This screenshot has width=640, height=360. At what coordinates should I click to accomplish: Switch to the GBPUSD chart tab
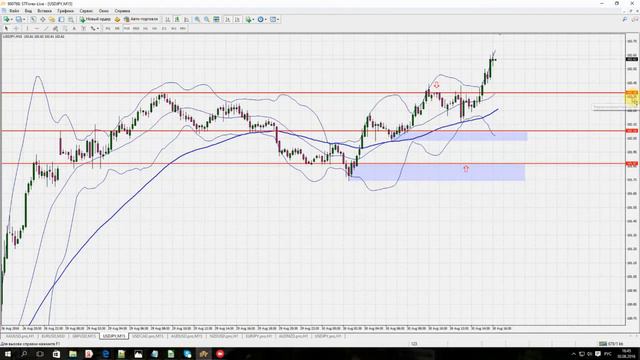pyautogui.click(x=84, y=336)
